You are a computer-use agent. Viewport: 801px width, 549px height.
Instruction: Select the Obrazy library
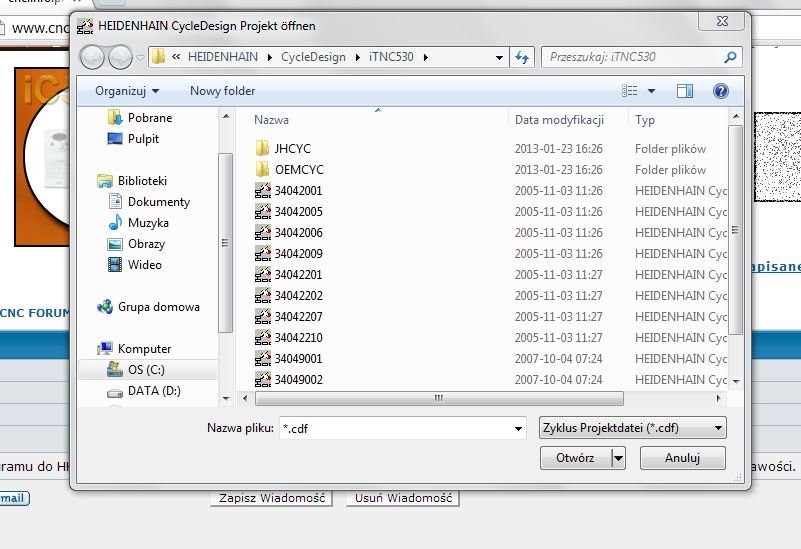pyautogui.click(x=136, y=244)
